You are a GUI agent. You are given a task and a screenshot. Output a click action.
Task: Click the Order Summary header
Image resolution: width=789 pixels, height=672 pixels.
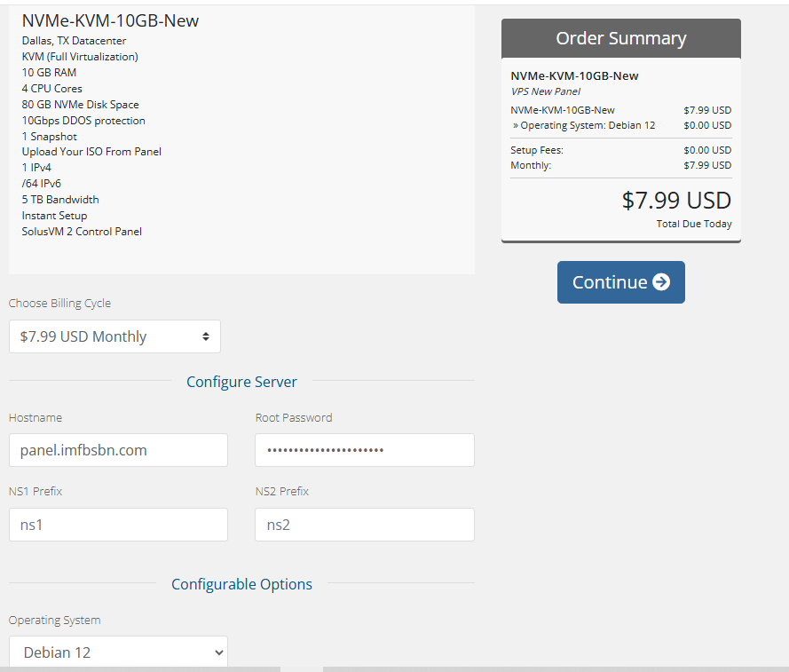click(620, 38)
